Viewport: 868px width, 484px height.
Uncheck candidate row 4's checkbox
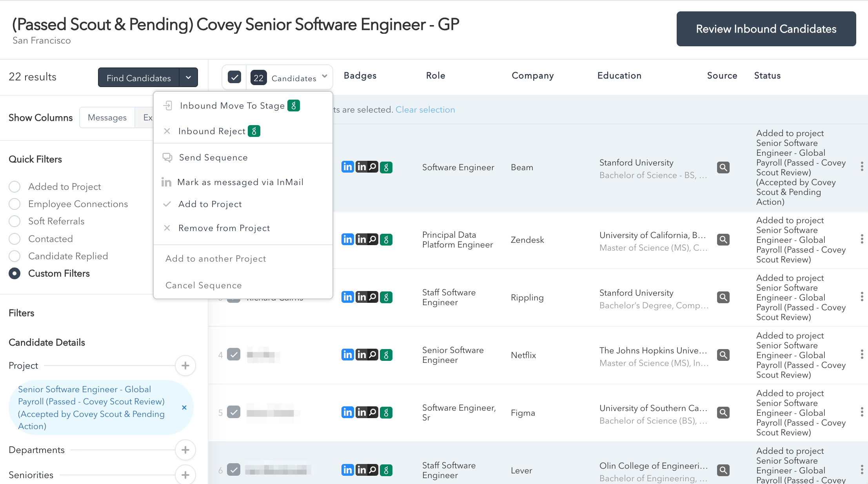pyautogui.click(x=234, y=355)
